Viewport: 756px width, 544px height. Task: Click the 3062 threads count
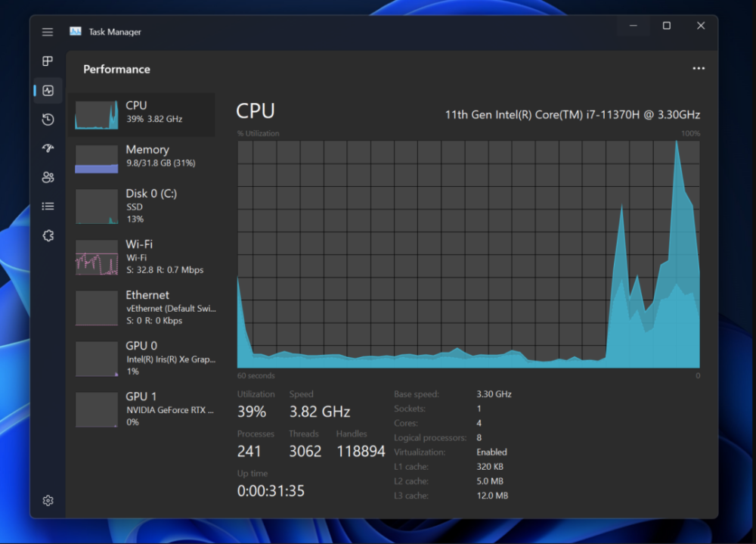[305, 452]
